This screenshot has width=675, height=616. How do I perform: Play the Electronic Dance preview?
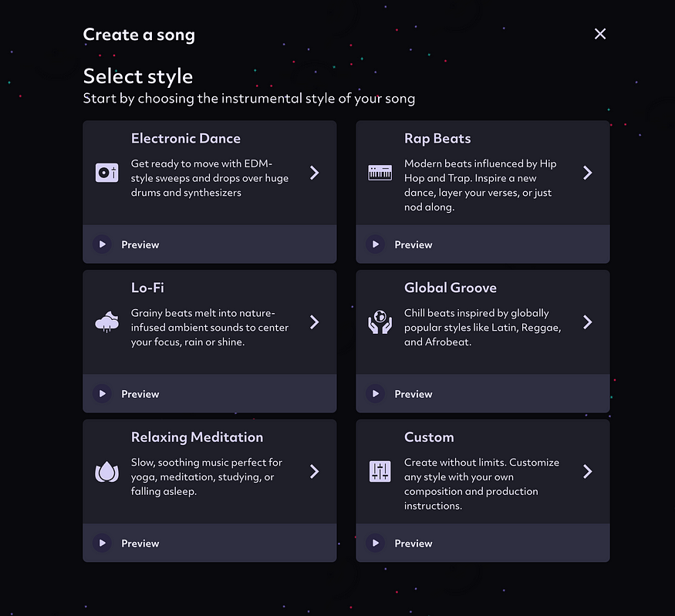[103, 244]
